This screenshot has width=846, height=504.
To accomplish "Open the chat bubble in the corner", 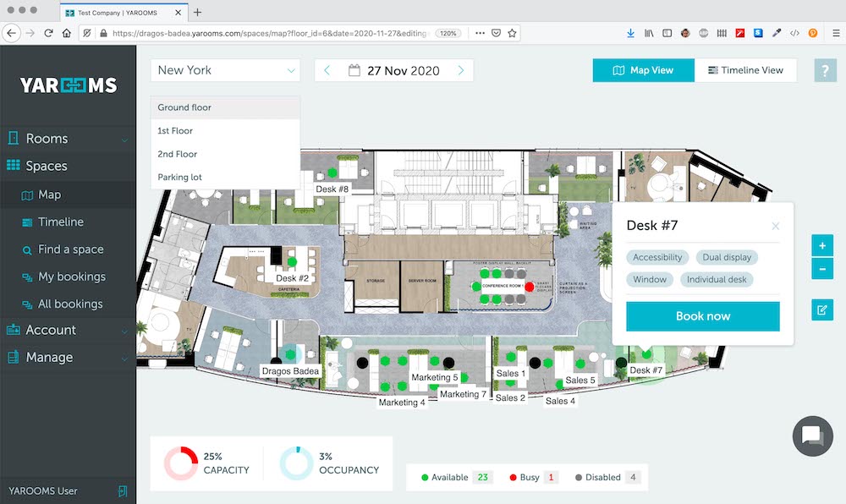I will click(x=812, y=437).
